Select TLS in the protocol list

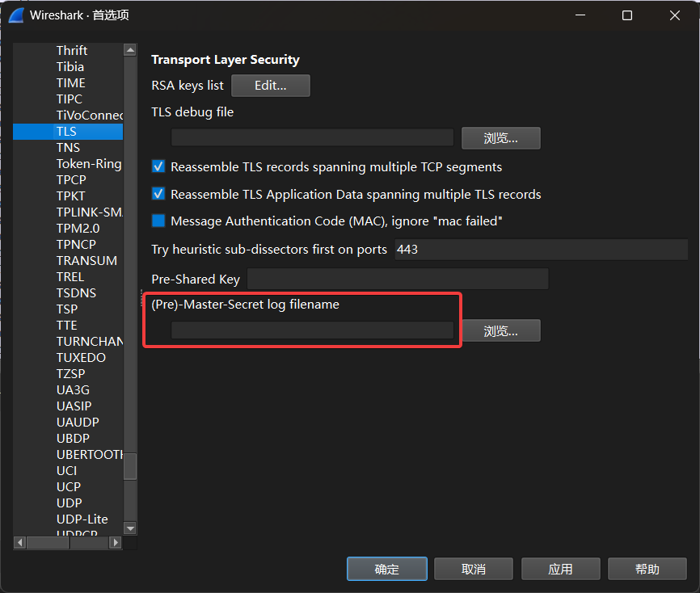[66, 132]
